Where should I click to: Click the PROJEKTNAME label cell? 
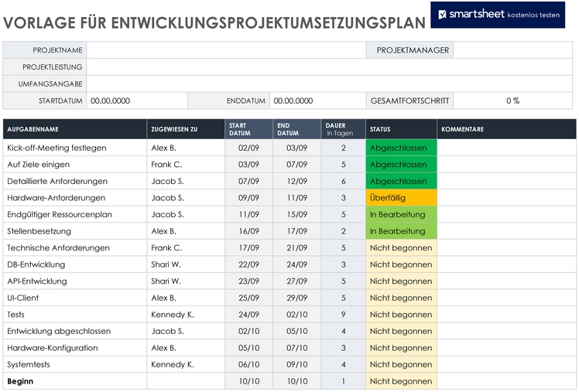(x=45, y=50)
